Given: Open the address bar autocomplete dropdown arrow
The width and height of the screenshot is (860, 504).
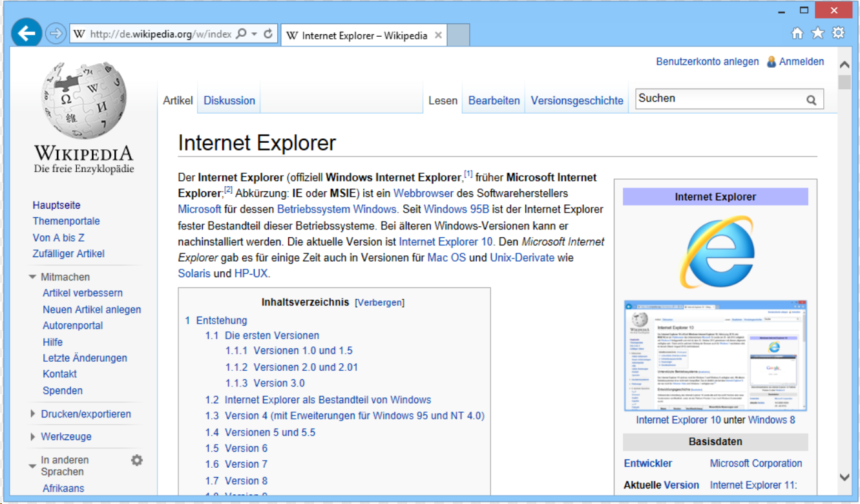Looking at the screenshot, I should pyautogui.click(x=254, y=34).
